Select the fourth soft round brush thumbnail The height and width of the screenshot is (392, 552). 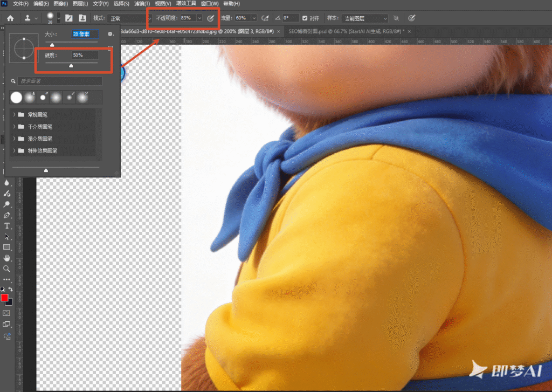pos(56,97)
